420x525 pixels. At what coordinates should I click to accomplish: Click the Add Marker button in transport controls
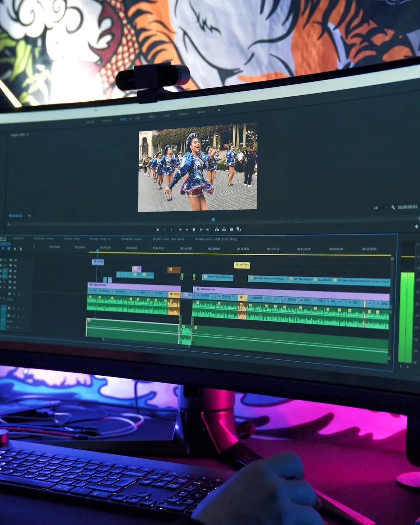157,230
